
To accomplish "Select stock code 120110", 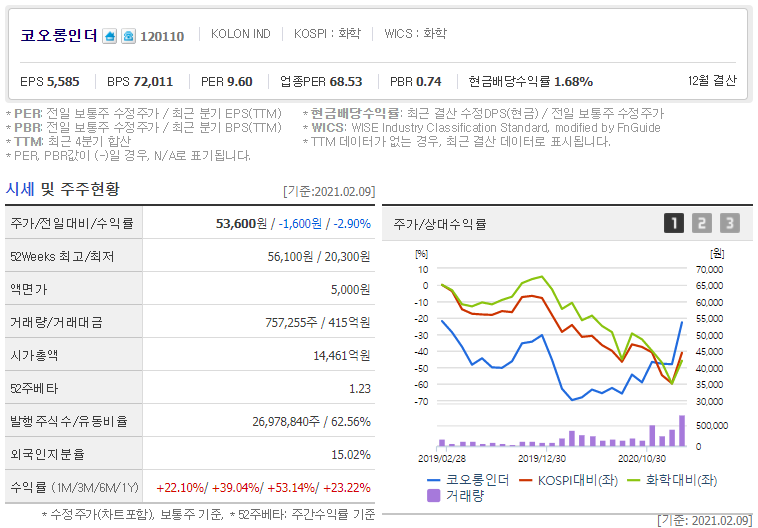I will 162,36.
